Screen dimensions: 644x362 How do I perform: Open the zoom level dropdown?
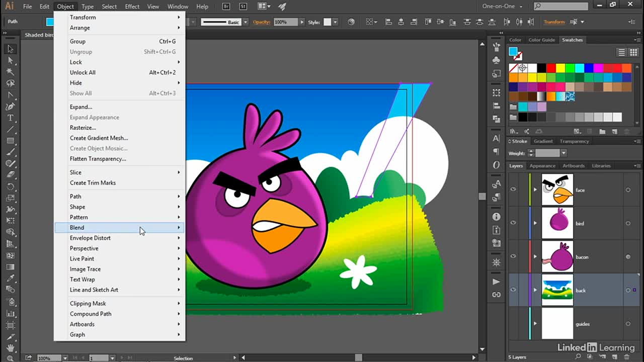pos(65,358)
